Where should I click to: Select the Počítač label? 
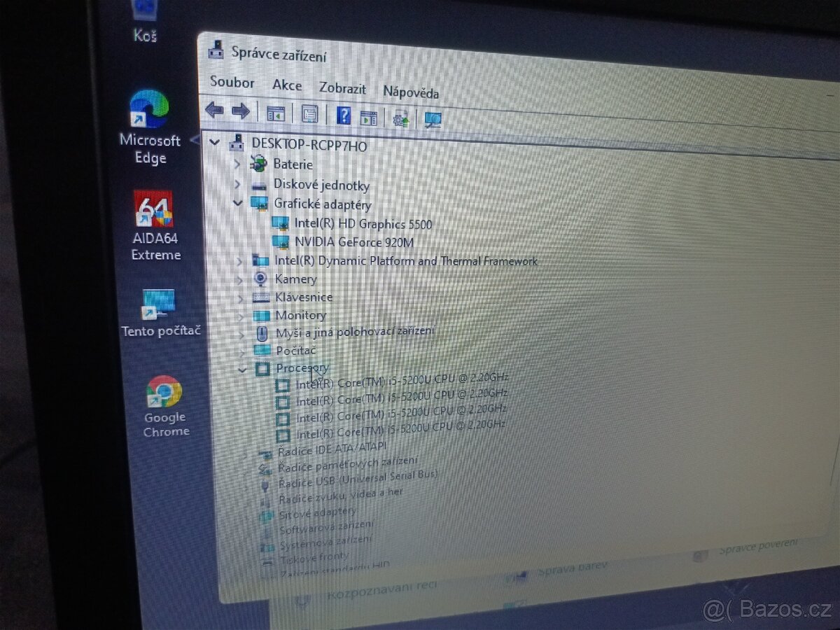click(x=295, y=350)
